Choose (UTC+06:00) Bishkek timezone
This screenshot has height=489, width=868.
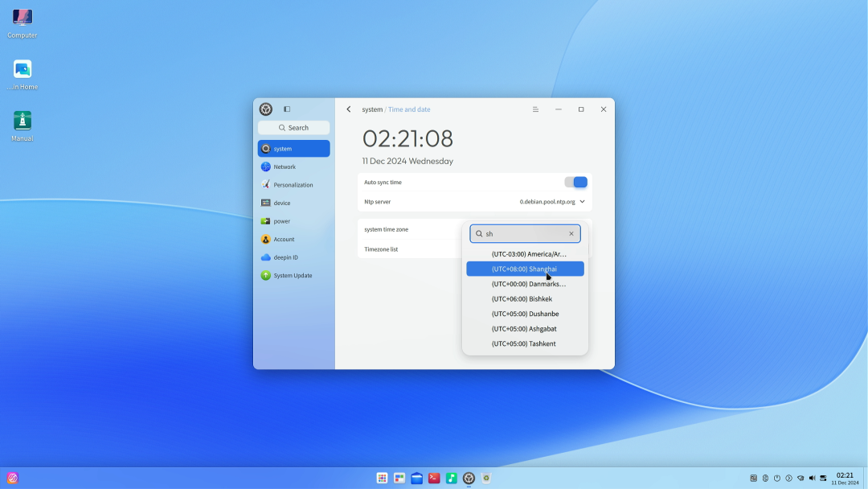pos(526,298)
